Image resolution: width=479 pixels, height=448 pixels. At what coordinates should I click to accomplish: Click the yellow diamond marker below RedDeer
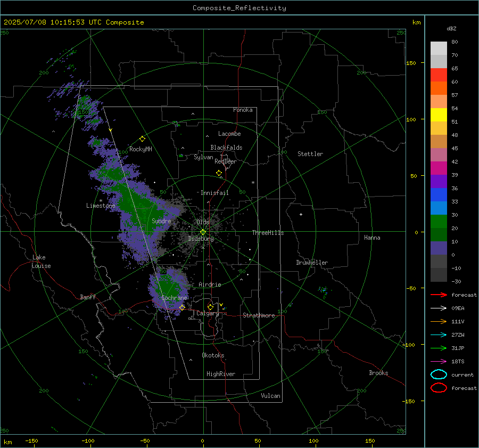point(219,173)
